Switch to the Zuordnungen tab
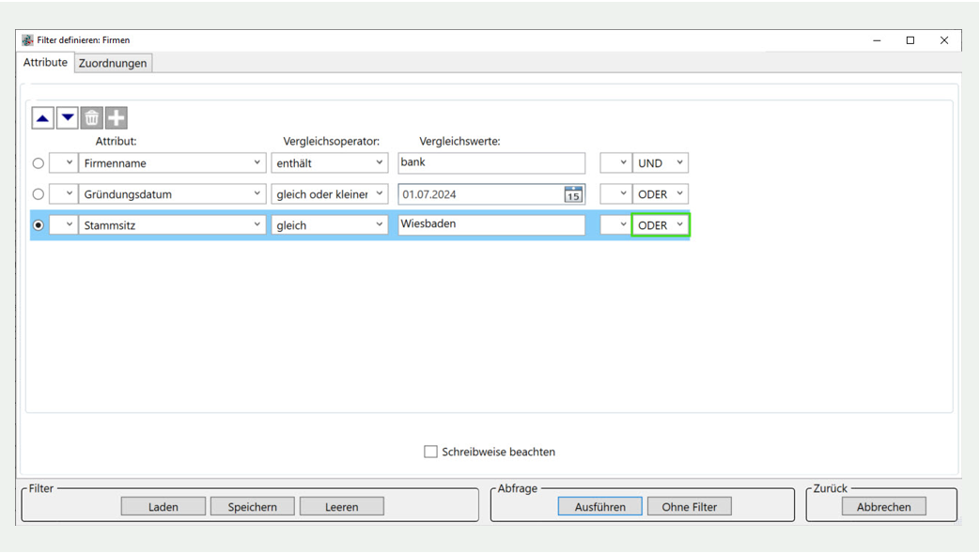This screenshot has width=980, height=553. pos(113,63)
